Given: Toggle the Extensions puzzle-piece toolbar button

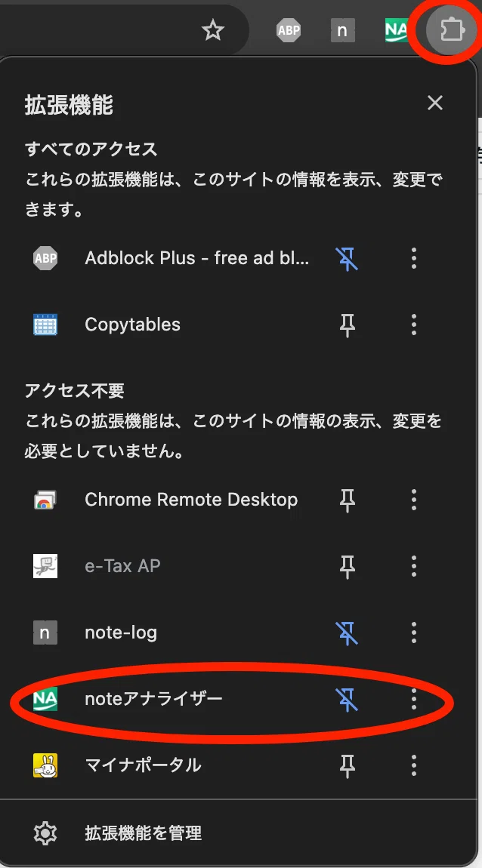Looking at the screenshot, I should pos(451,30).
